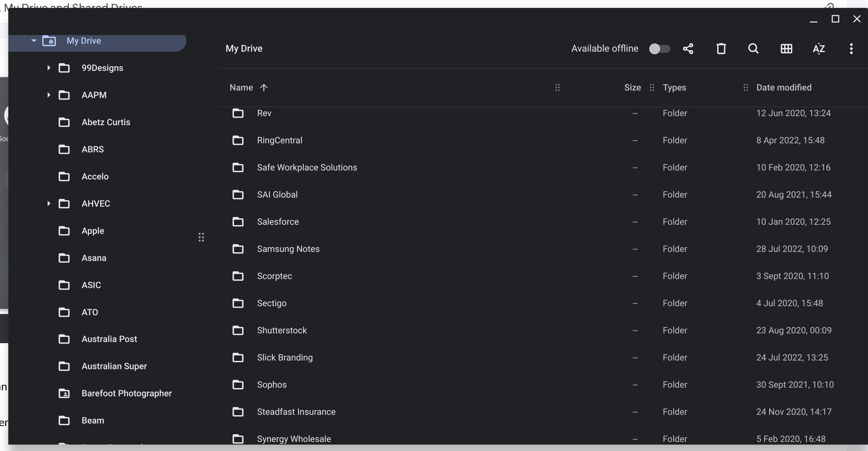Expand the AAPM folder tree
This screenshot has height=451, width=868.
[x=49, y=95]
